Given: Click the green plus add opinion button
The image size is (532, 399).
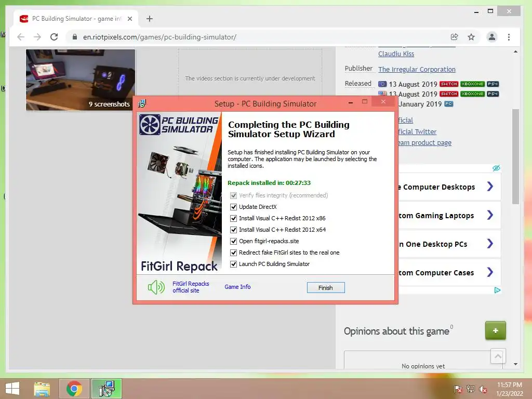Looking at the screenshot, I should [x=495, y=330].
